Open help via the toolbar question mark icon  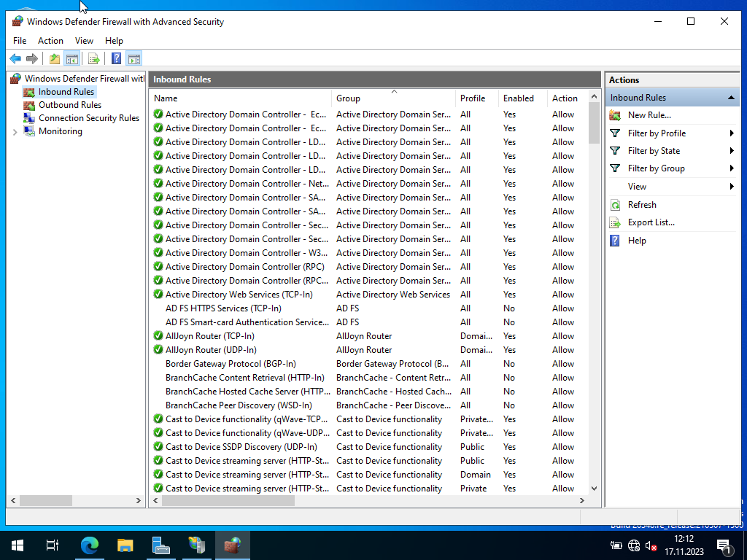point(116,58)
